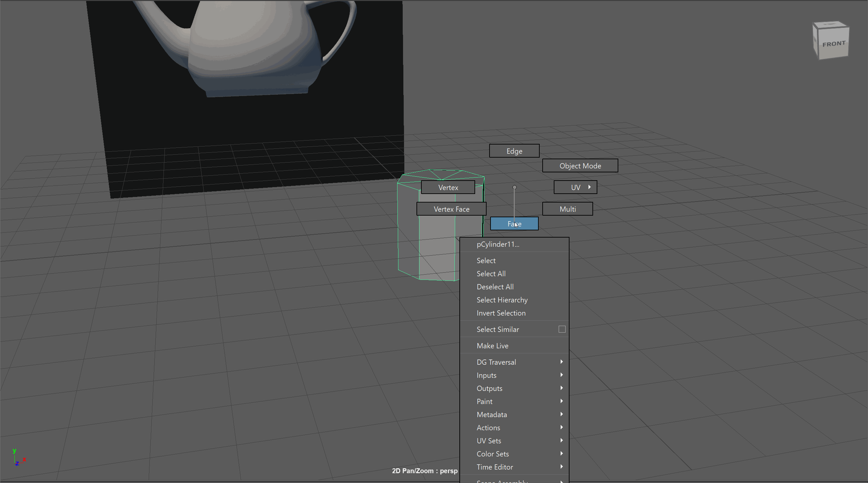Select Vertex Face in the marking menu

pos(451,209)
